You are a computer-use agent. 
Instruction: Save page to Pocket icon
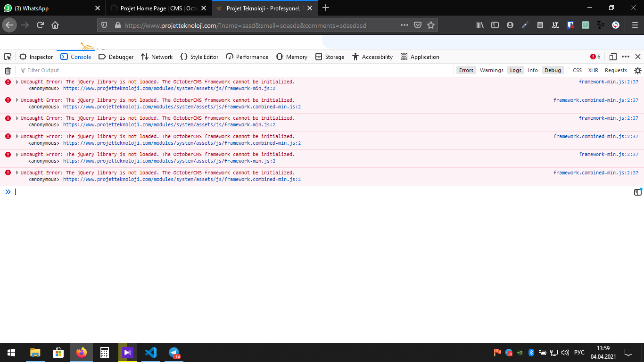tap(418, 25)
